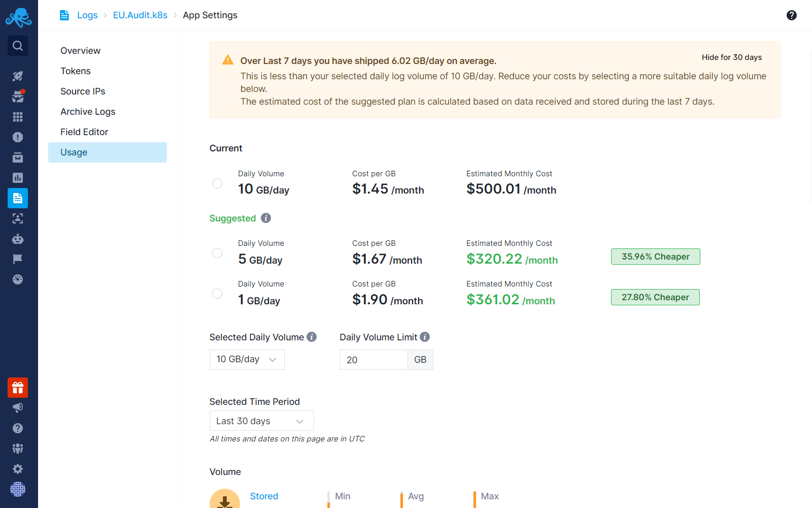812x508 pixels.
Task: Click the Suggested heading label
Action: tap(232, 218)
